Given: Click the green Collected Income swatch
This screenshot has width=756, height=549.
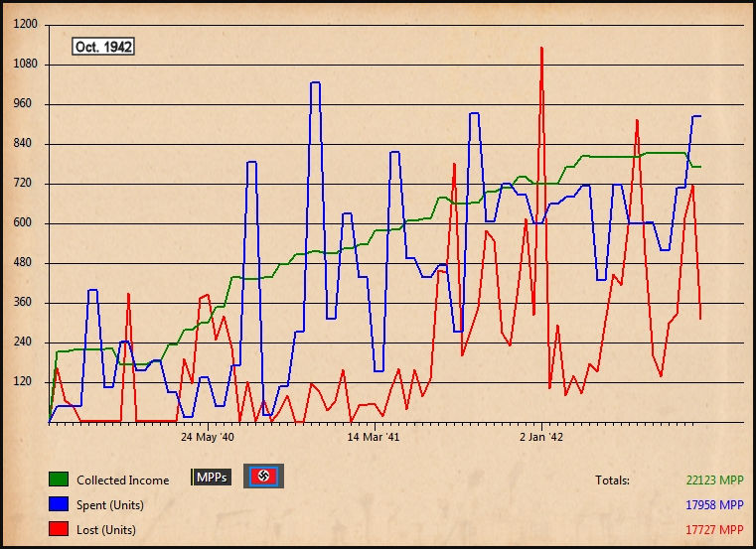Looking at the screenshot, I should point(58,480).
